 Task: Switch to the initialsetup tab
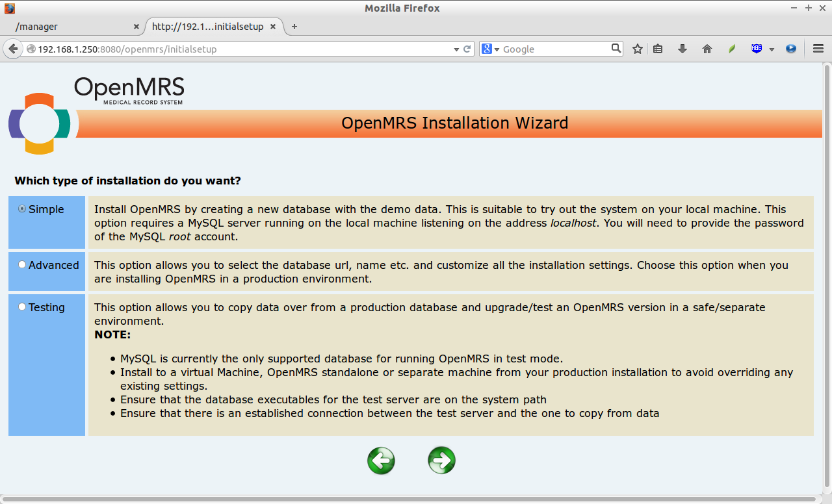coord(213,27)
